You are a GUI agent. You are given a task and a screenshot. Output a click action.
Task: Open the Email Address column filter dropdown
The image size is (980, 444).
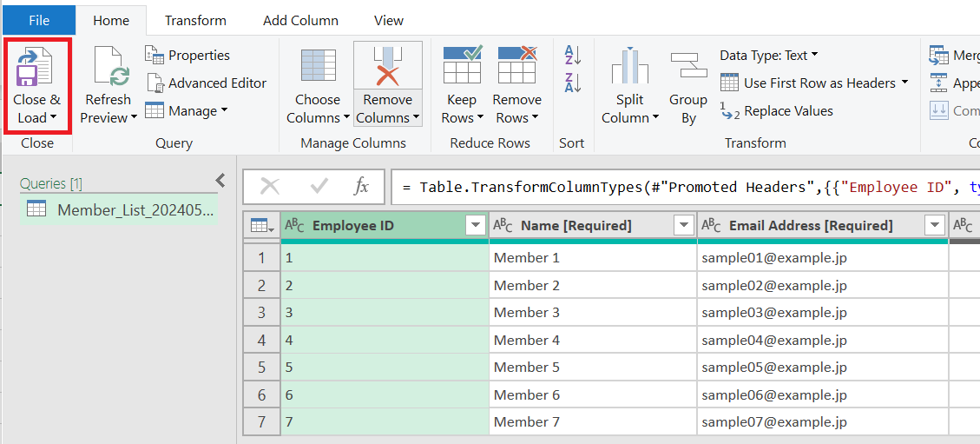click(x=934, y=226)
